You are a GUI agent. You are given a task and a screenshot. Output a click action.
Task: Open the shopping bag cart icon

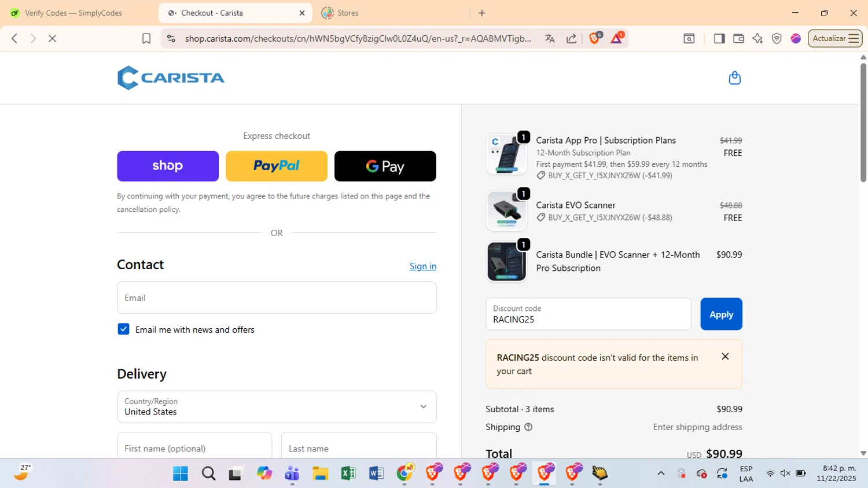coord(734,78)
